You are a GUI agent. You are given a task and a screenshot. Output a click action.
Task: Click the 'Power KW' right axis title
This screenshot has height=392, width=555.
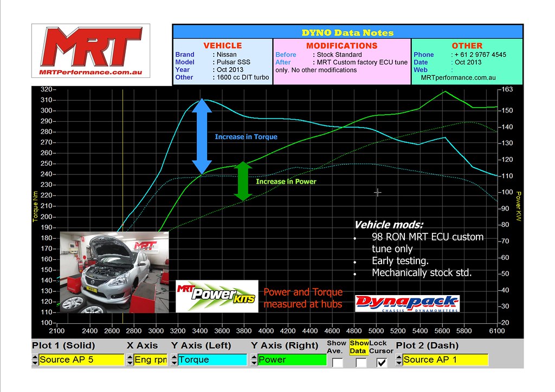(519, 206)
